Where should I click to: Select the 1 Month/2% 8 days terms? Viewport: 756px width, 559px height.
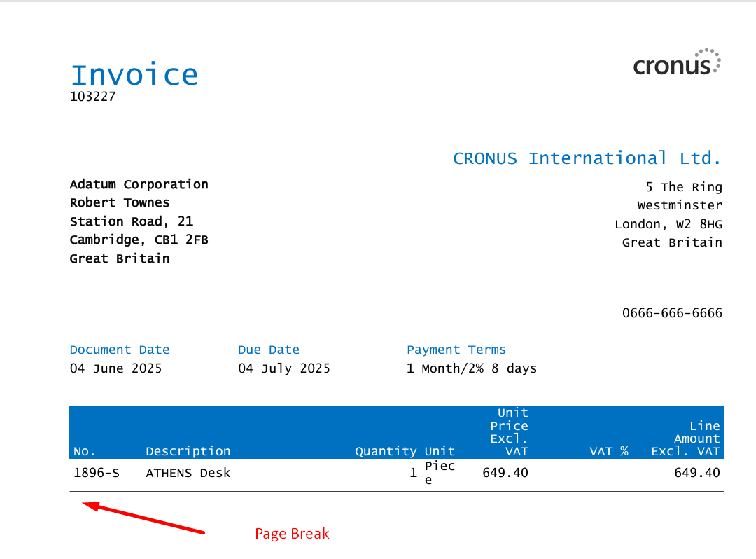472,368
